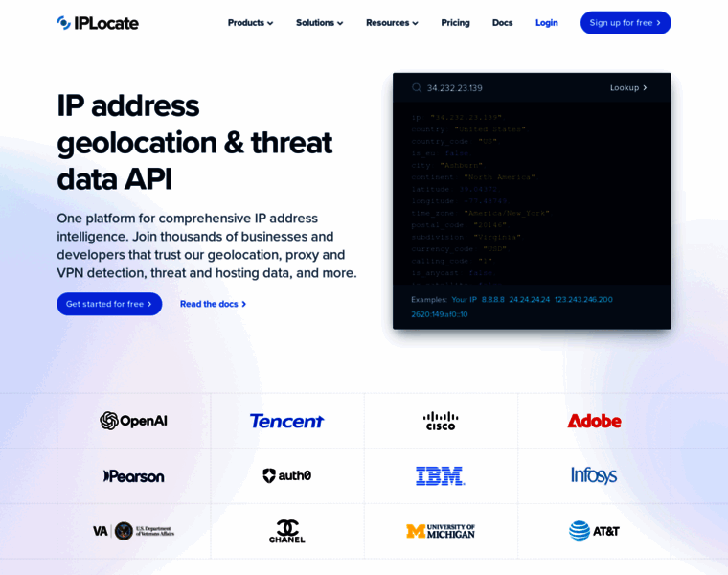Click the Cisco logo
Image resolution: width=728 pixels, height=575 pixels.
(x=441, y=421)
